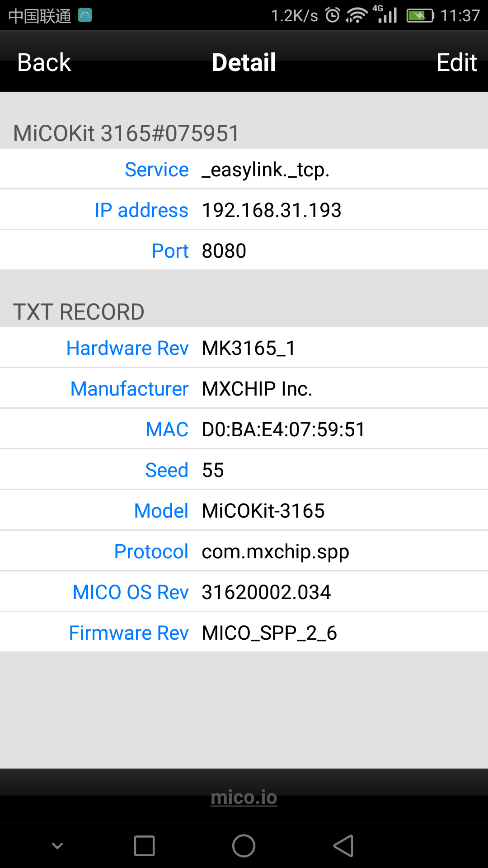This screenshot has width=488, height=868.
Task: Tap the Service _easylink._tcp. row
Action: [244, 170]
